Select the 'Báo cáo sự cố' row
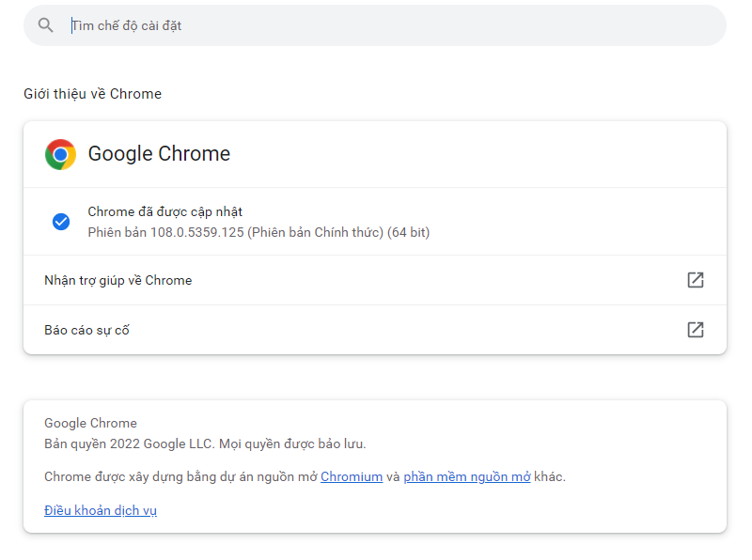 (x=86, y=330)
